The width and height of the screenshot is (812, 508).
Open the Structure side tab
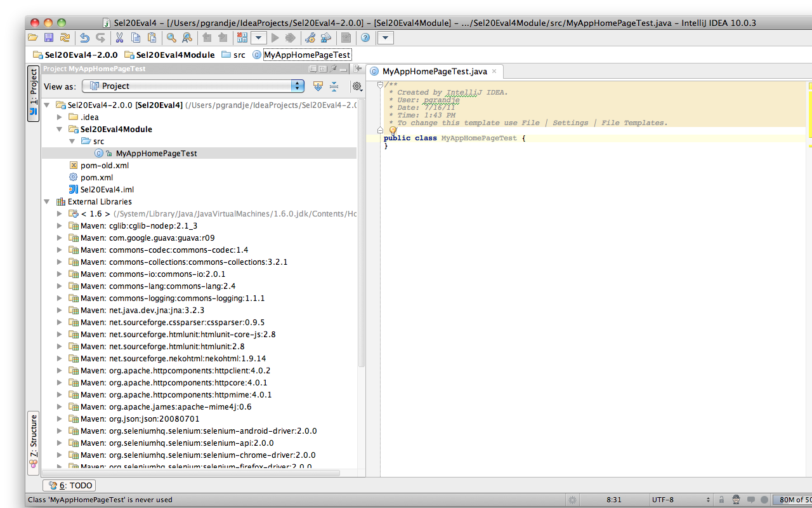pos(33,443)
